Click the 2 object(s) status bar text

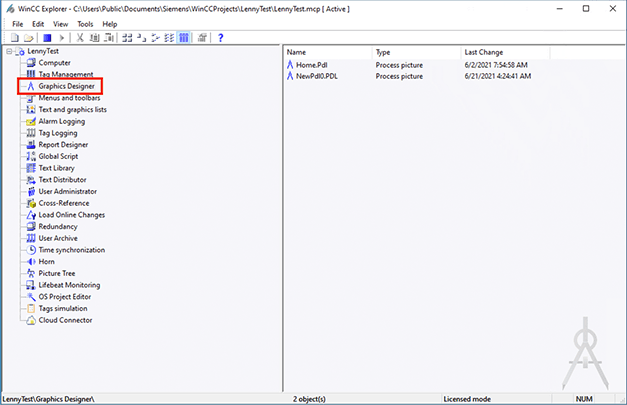[309, 399]
